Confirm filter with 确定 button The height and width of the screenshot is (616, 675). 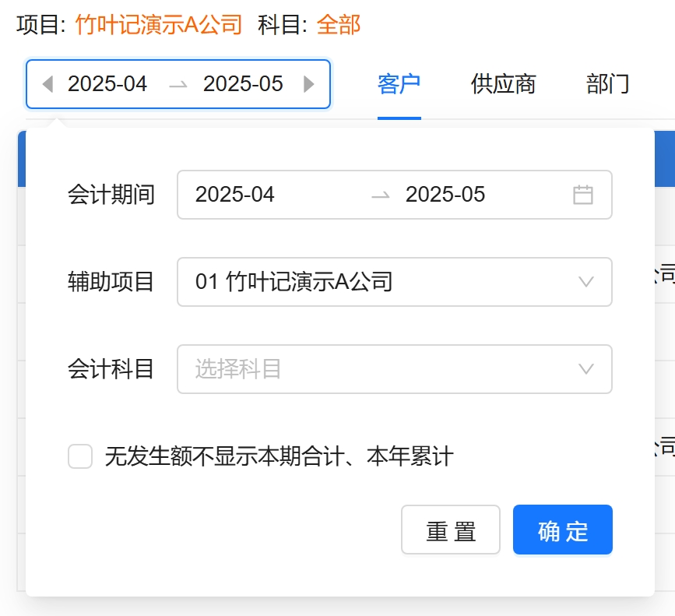(x=562, y=530)
